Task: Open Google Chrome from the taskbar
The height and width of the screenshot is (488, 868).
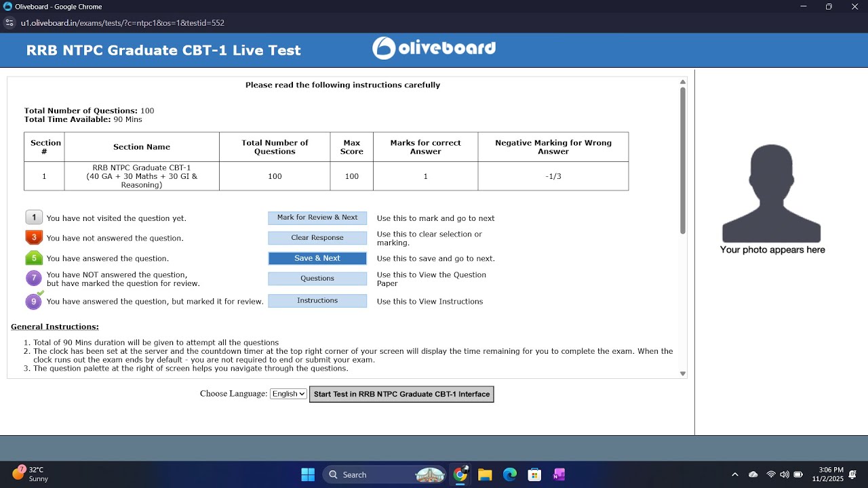Action: pos(460,474)
